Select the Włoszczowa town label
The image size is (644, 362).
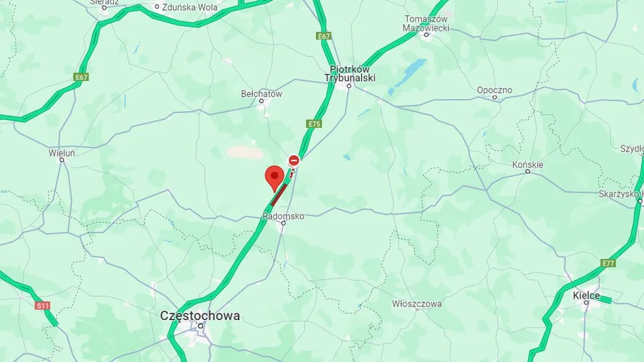[417, 304]
